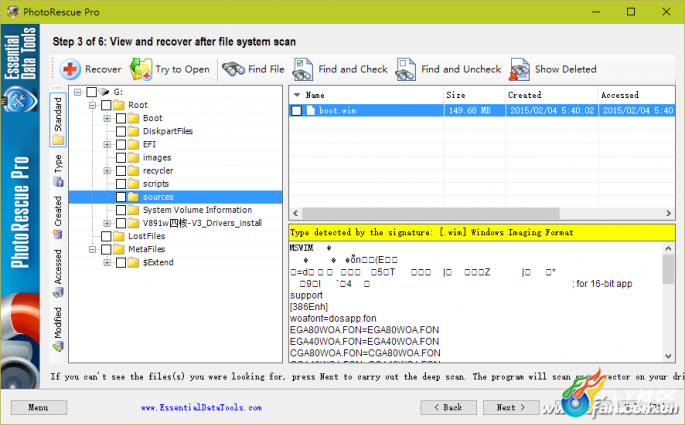Click the Show Deleted icon
Viewport: 685px width, 425px height.
[519, 69]
